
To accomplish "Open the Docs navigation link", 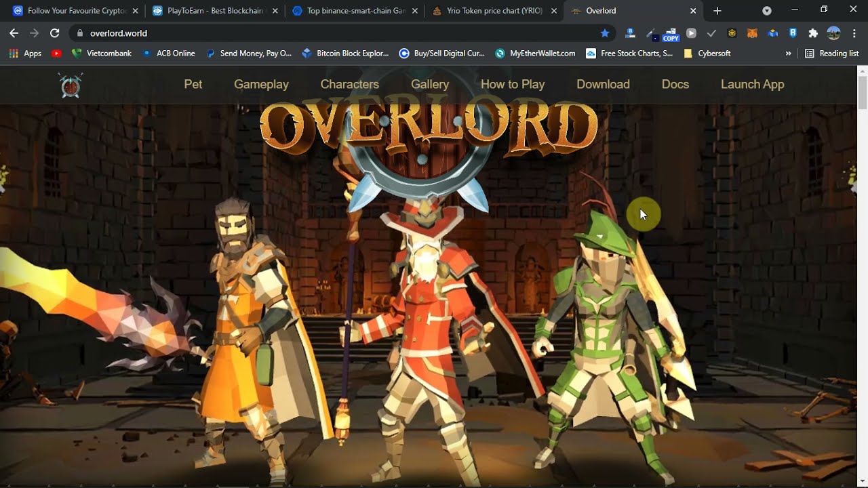I will click(x=675, y=84).
